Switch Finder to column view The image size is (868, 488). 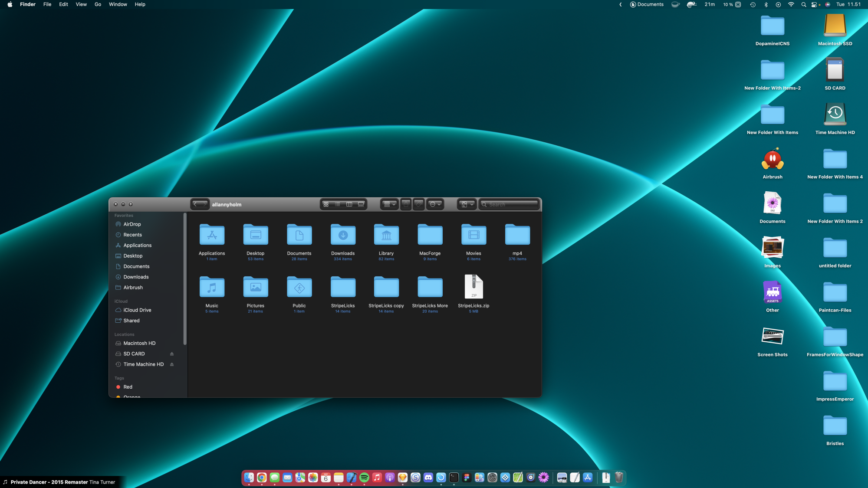pos(349,204)
